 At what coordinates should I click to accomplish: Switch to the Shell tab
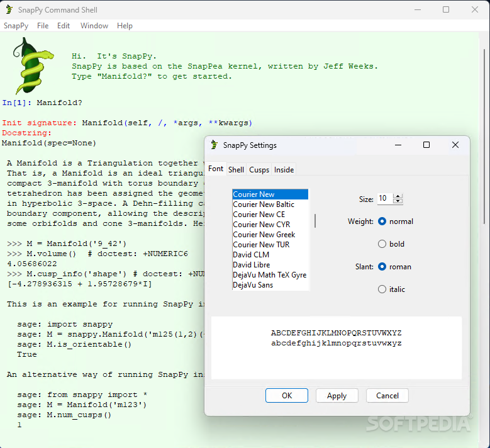(236, 170)
